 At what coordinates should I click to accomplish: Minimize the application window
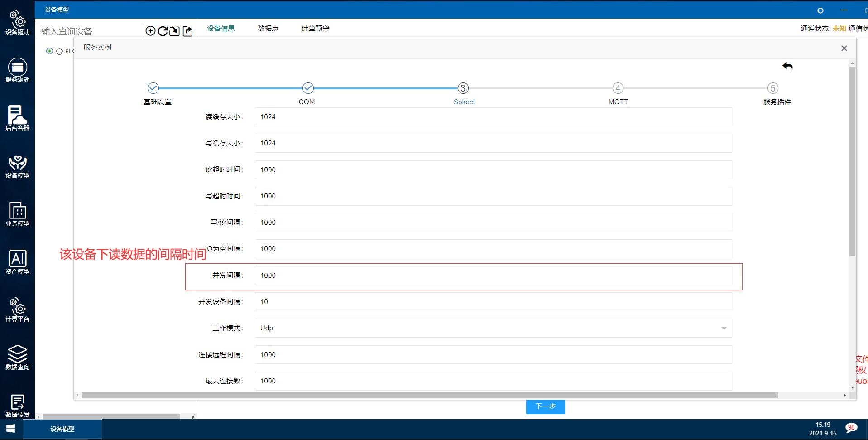(844, 10)
